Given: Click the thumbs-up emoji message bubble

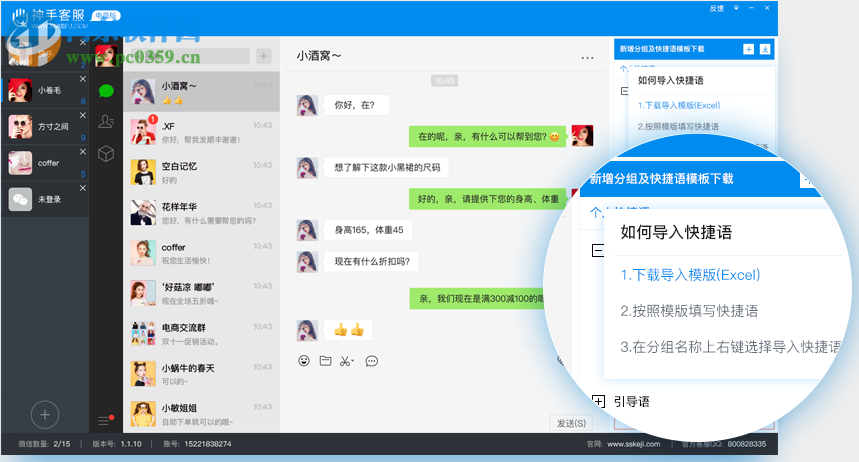Looking at the screenshot, I should click(349, 330).
